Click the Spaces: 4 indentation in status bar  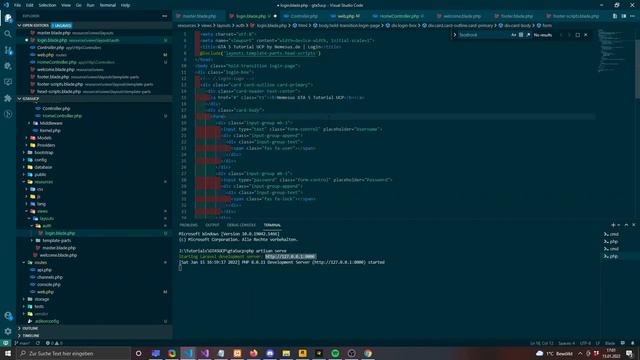click(566, 343)
